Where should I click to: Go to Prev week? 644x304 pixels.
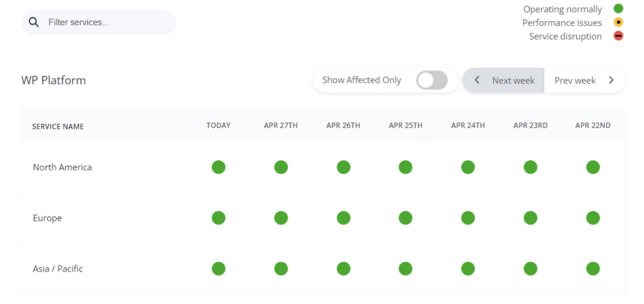[575, 81]
